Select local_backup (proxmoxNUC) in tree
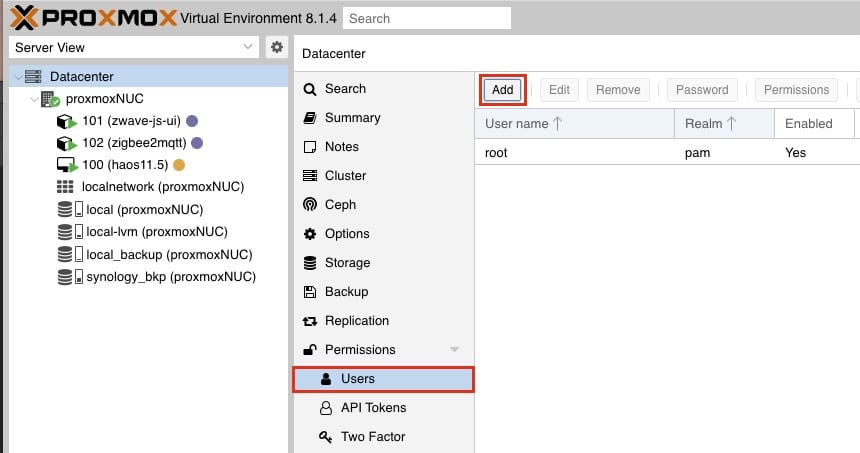860x453 pixels. pos(169,254)
